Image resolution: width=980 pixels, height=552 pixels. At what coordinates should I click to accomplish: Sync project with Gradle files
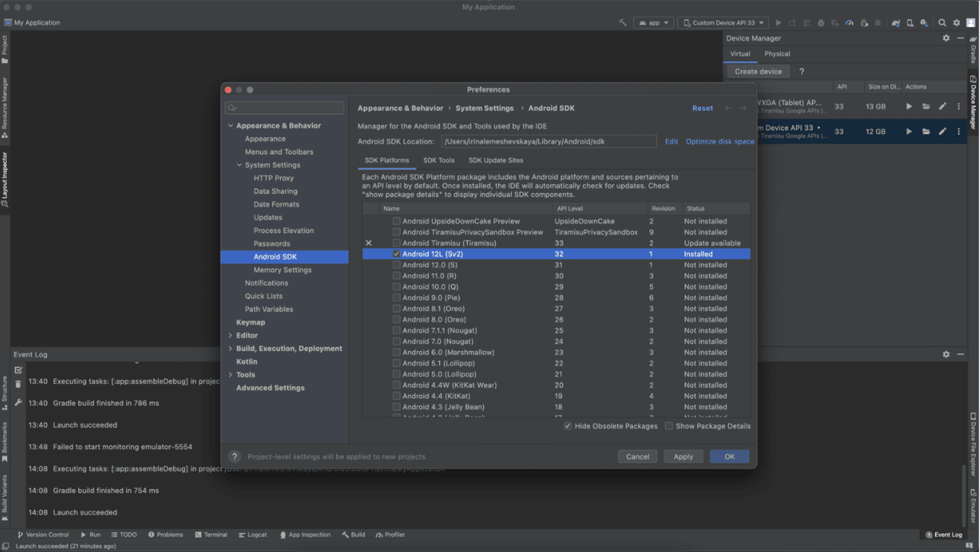(x=895, y=23)
